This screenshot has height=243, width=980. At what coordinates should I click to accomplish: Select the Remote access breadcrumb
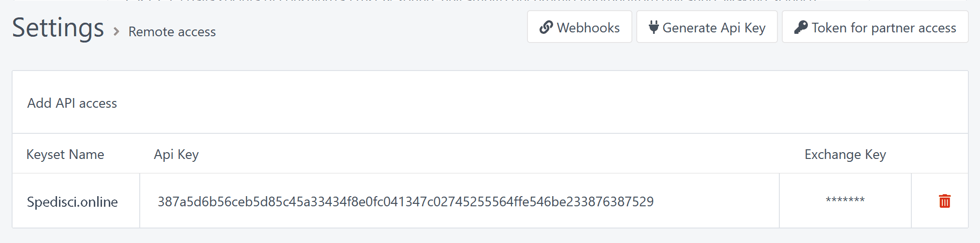(172, 32)
